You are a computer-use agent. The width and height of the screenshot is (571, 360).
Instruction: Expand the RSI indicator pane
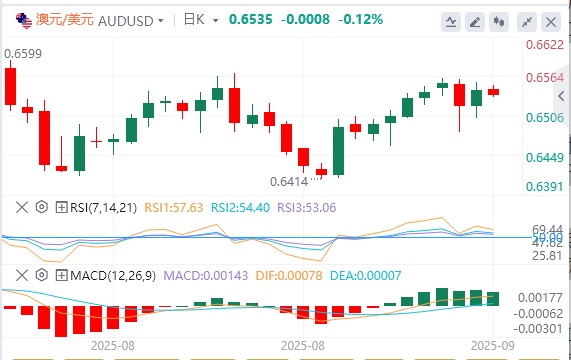click(x=61, y=208)
